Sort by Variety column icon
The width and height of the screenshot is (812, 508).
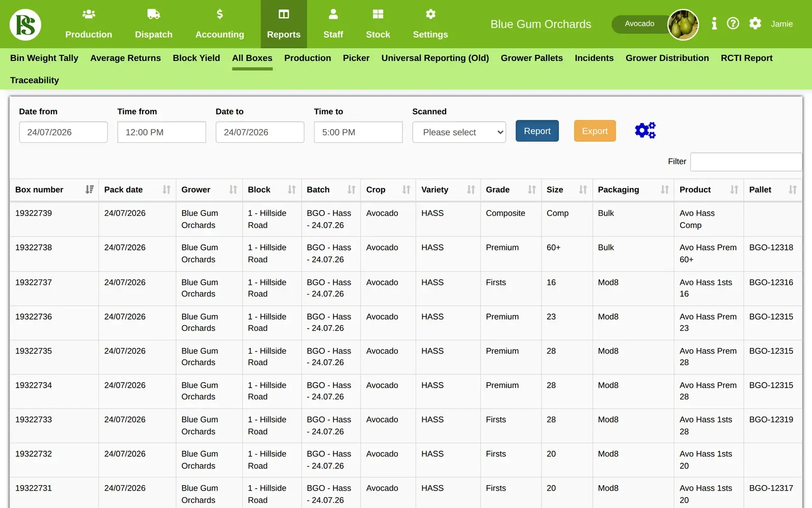[471, 189]
